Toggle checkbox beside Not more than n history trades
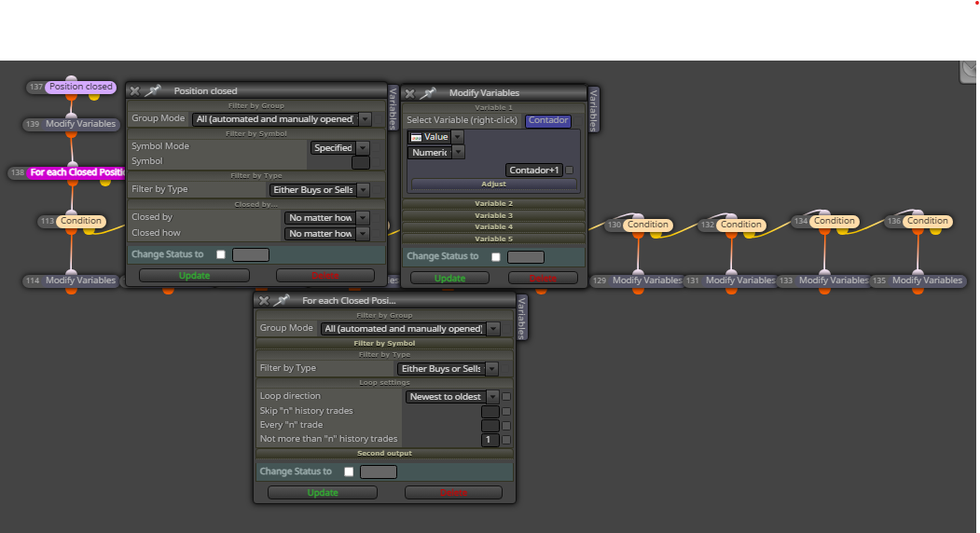980x533 pixels. pyautogui.click(x=506, y=439)
